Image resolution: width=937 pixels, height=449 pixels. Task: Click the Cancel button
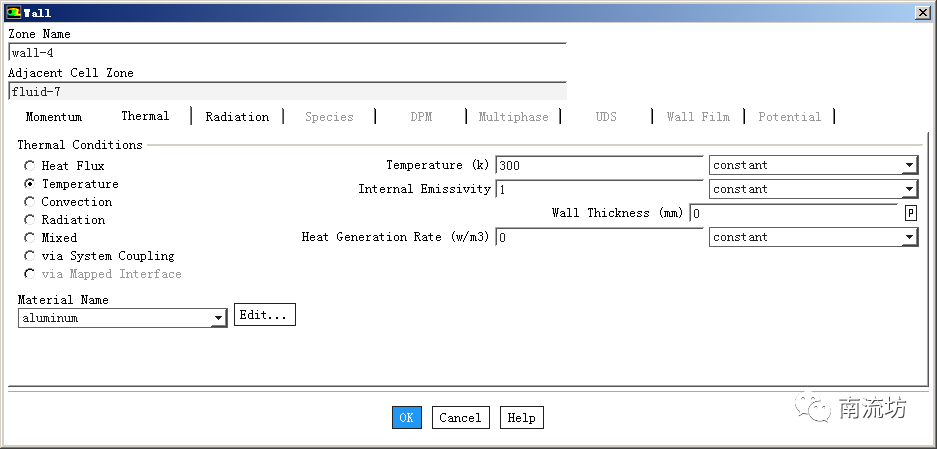pyautogui.click(x=460, y=418)
